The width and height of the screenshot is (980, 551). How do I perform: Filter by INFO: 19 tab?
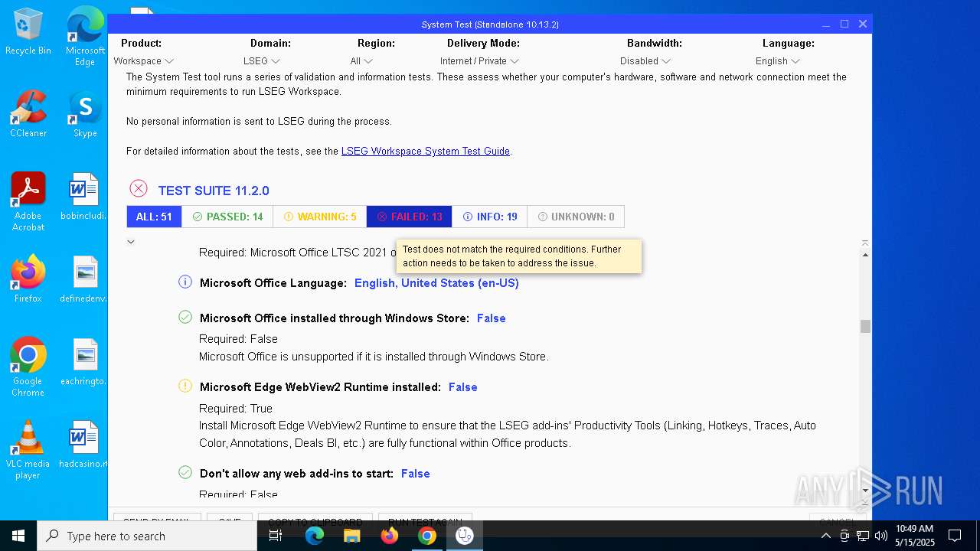(x=489, y=217)
